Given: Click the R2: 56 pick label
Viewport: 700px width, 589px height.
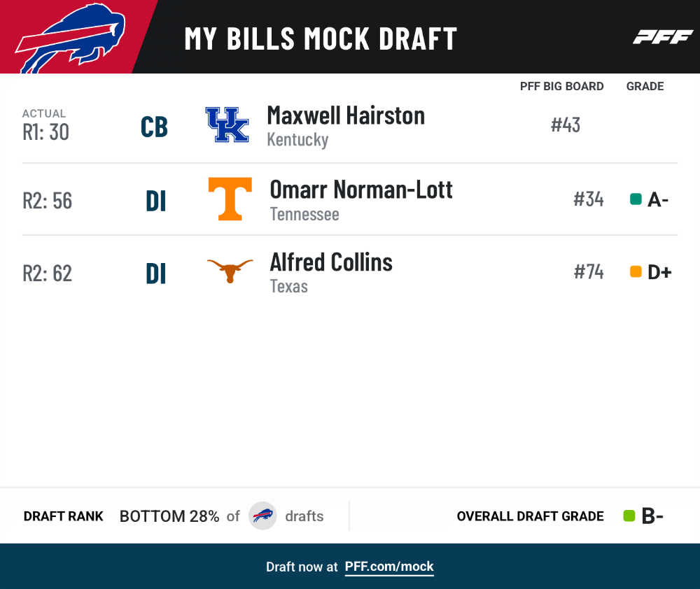Looking at the screenshot, I should 48,201.
